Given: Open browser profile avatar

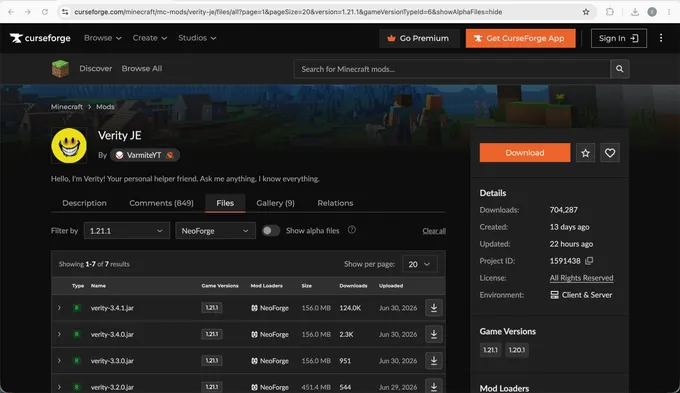Looking at the screenshot, I should 652,12.
